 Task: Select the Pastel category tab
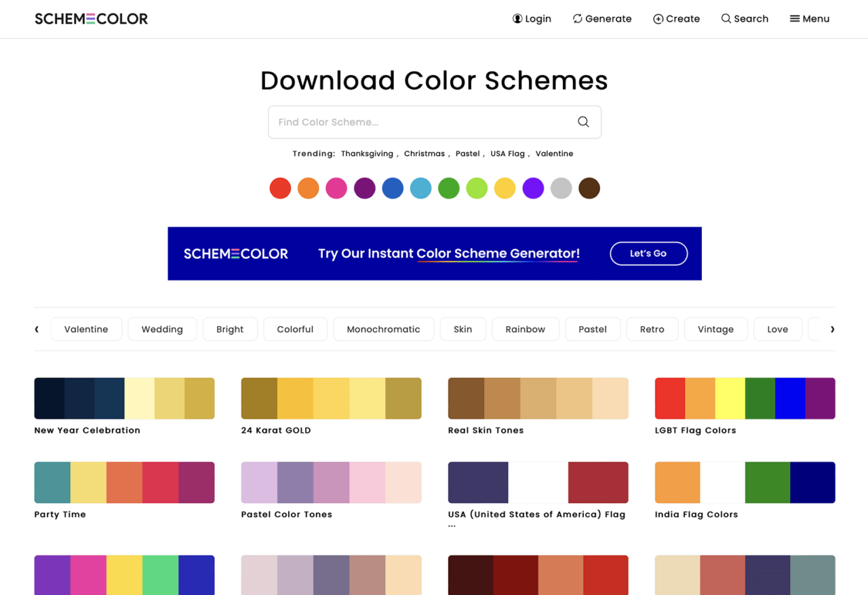click(593, 329)
